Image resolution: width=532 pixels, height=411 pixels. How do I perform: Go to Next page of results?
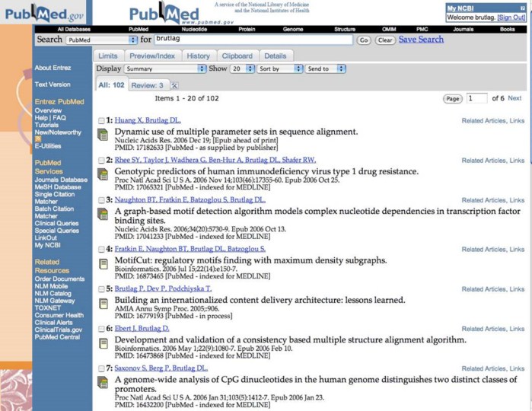point(515,98)
